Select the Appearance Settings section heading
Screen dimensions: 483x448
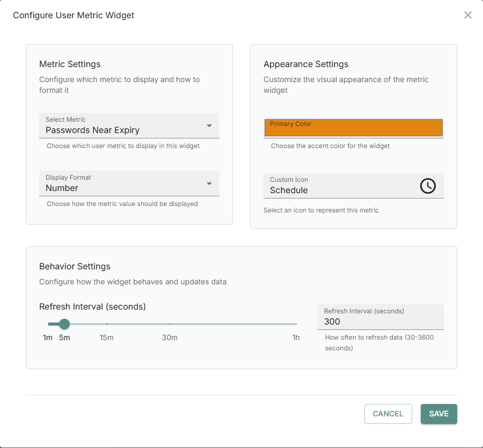(x=306, y=64)
